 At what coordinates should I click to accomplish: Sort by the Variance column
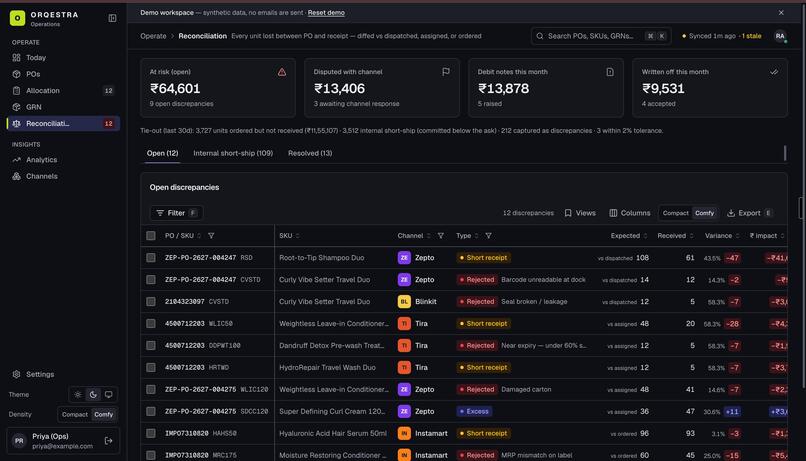tap(722, 235)
